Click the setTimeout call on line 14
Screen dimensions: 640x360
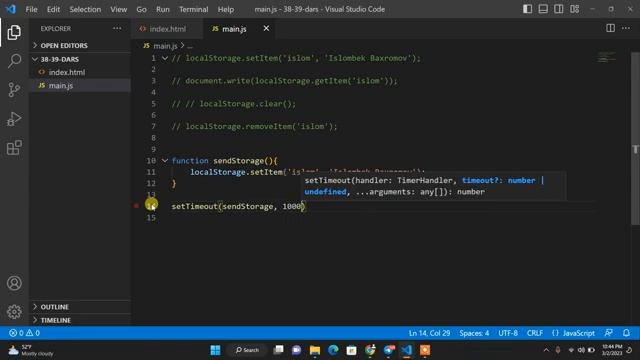[194, 206]
